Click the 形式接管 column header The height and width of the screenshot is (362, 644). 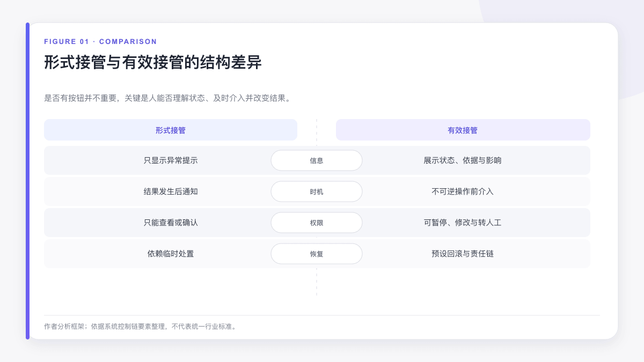(x=171, y=130)
